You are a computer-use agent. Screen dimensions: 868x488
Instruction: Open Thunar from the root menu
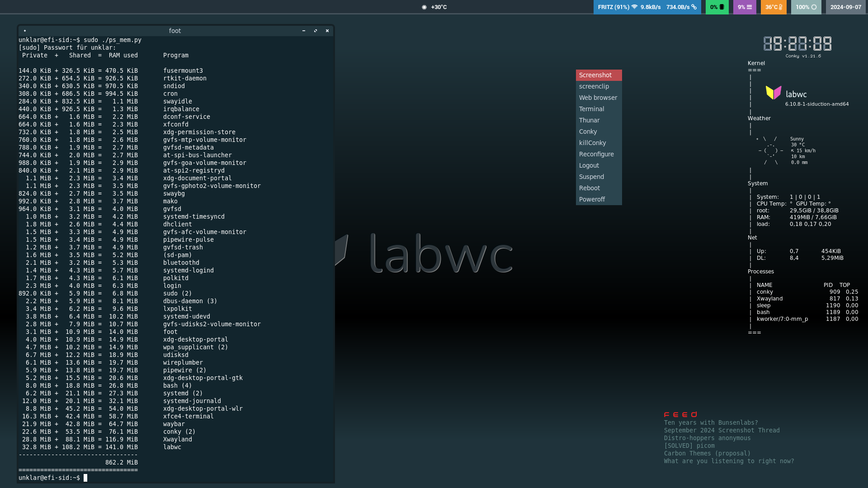tap(599, 120)
